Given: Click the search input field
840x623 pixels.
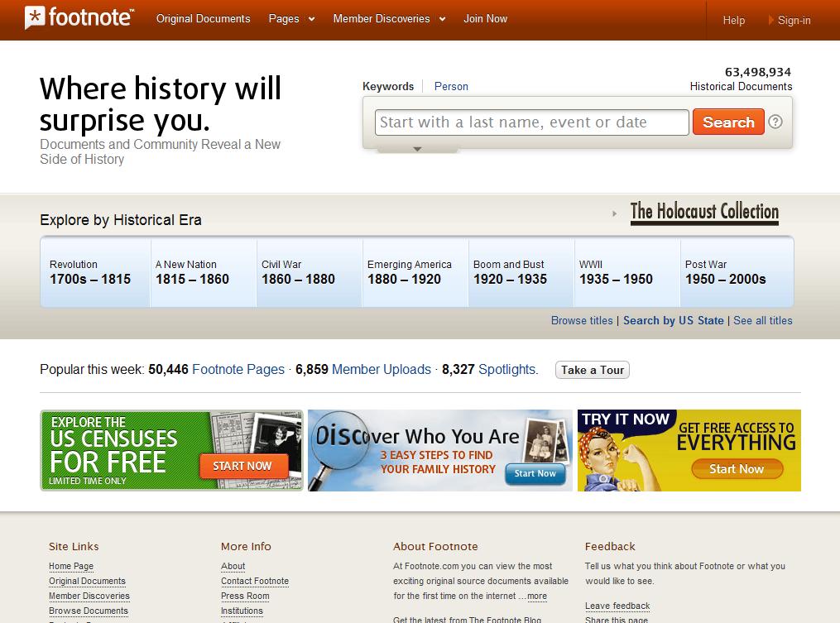Looking at the screenshot, I should point(531,122).
